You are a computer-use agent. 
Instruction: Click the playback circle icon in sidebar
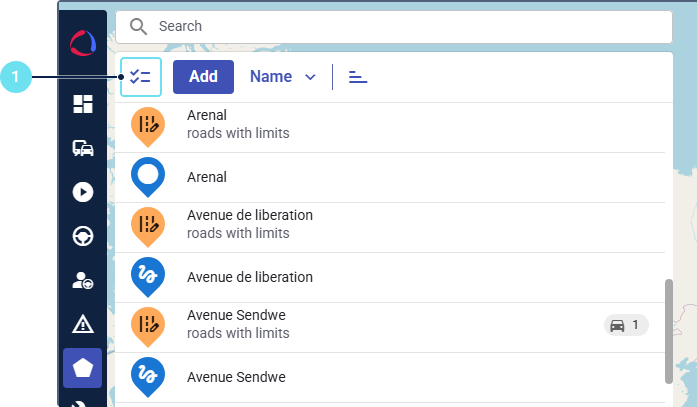click(83, 192)
